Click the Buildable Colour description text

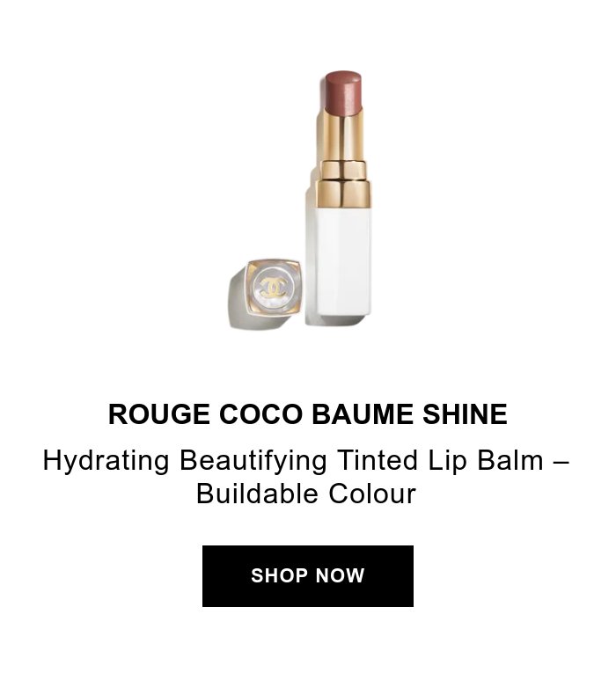306,494
